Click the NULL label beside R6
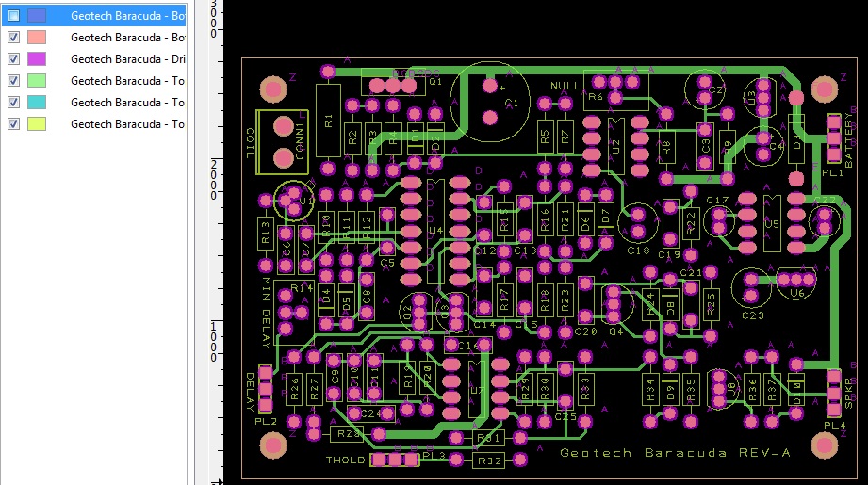Viewport: 868px width, 485px height. (x=565, y=86)
